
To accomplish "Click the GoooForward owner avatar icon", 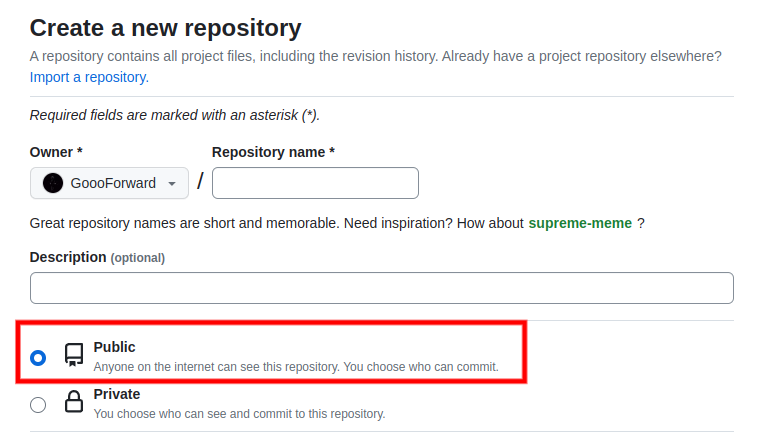I will coord(53,183).
